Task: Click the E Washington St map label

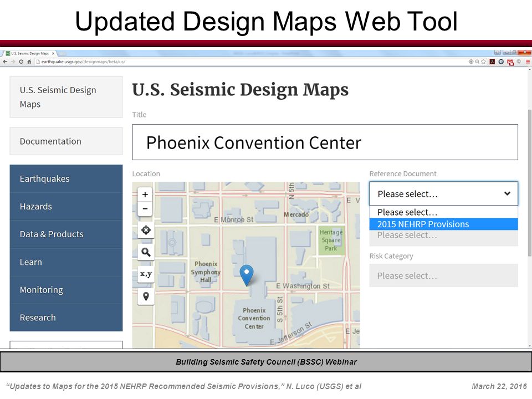Action: click(303, 286)
